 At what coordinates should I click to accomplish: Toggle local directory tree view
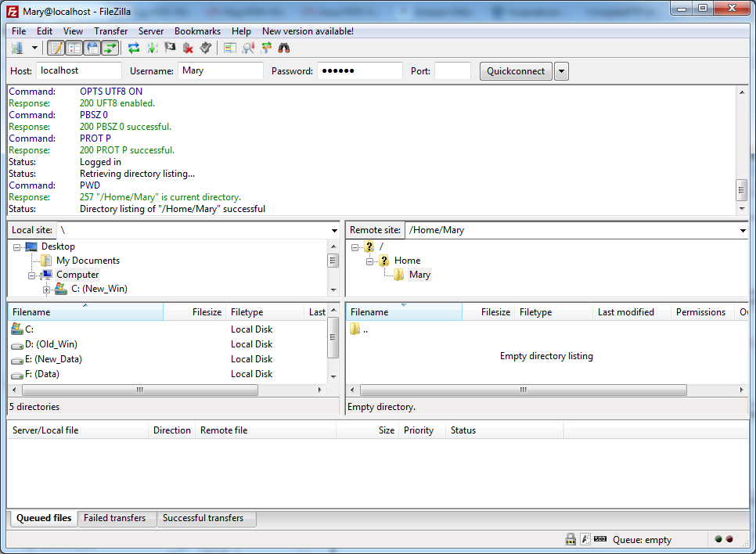tap(74, 49)
